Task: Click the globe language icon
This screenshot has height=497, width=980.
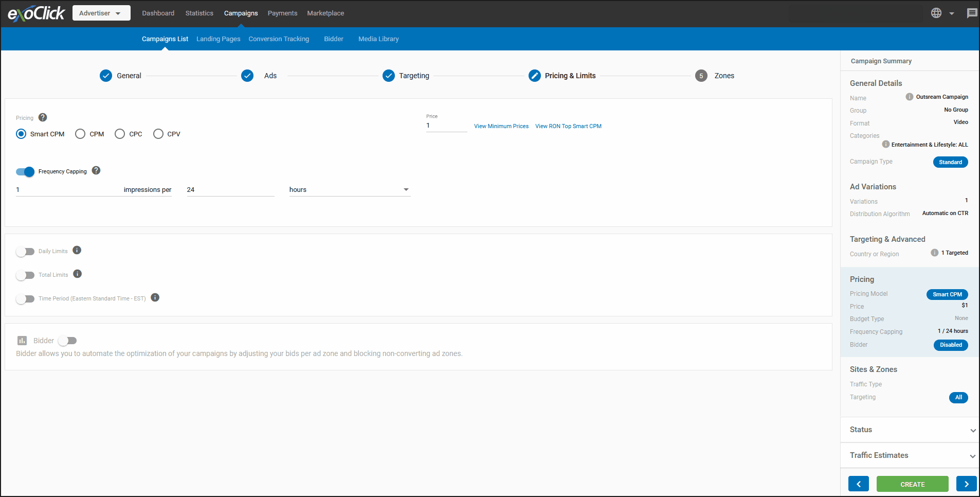Action: 936,13
